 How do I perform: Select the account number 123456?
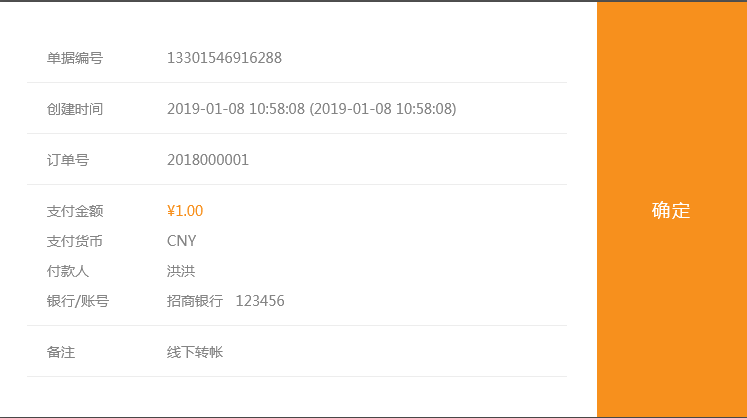click(260, 301)
